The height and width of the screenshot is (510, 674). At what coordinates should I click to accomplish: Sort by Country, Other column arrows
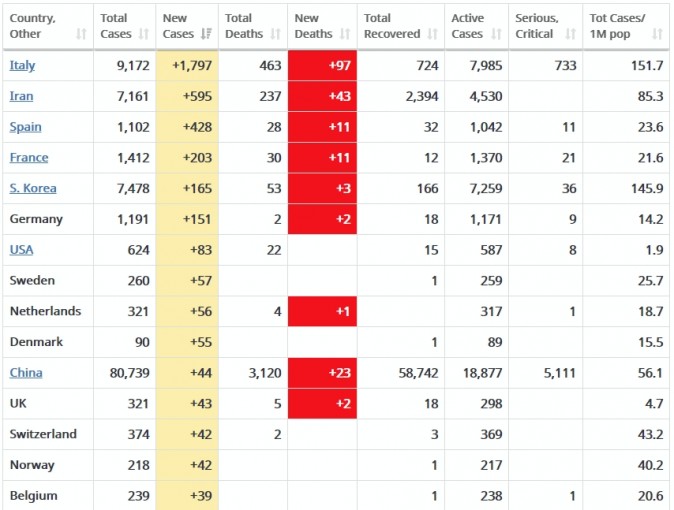81,34
